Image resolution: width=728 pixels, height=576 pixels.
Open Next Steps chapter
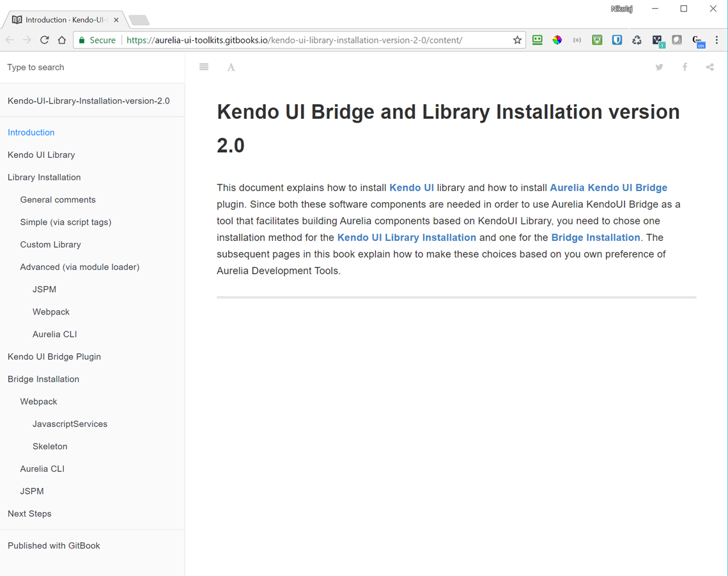29,513
